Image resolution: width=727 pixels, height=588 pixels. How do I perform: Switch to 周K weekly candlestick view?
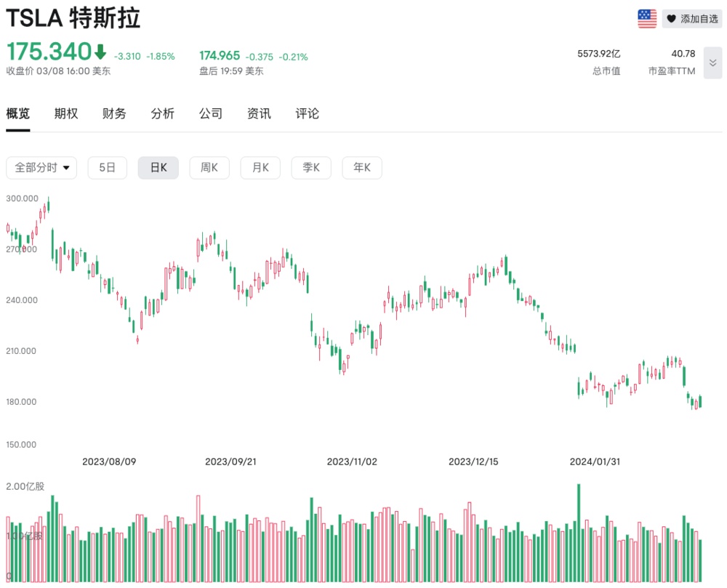click(209, 168)
